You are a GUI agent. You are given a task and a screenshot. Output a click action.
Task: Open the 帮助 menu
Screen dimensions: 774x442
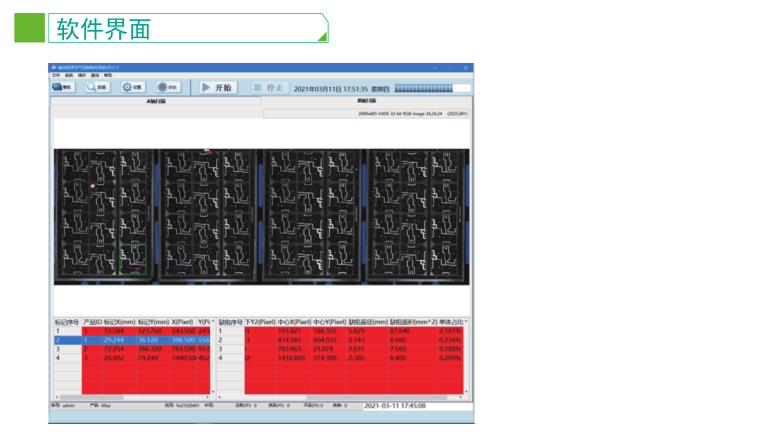pos(108,75)
